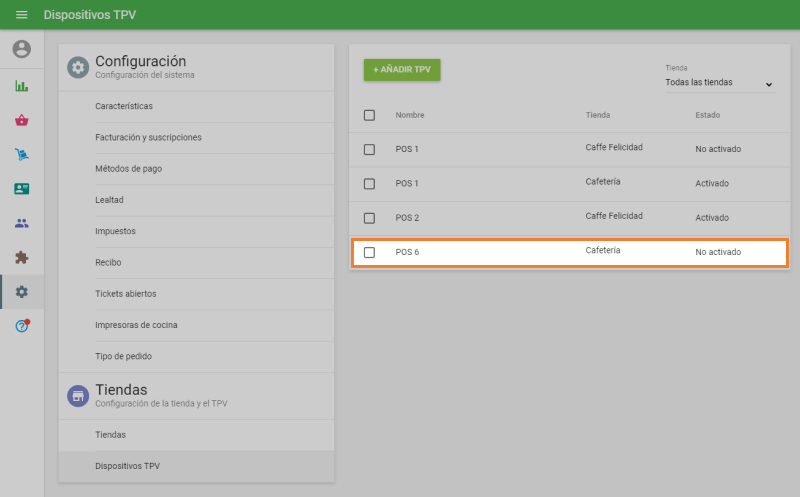The image size is (800, 497).
Task: Click the help question mark icon
Action: click(21, 326)
